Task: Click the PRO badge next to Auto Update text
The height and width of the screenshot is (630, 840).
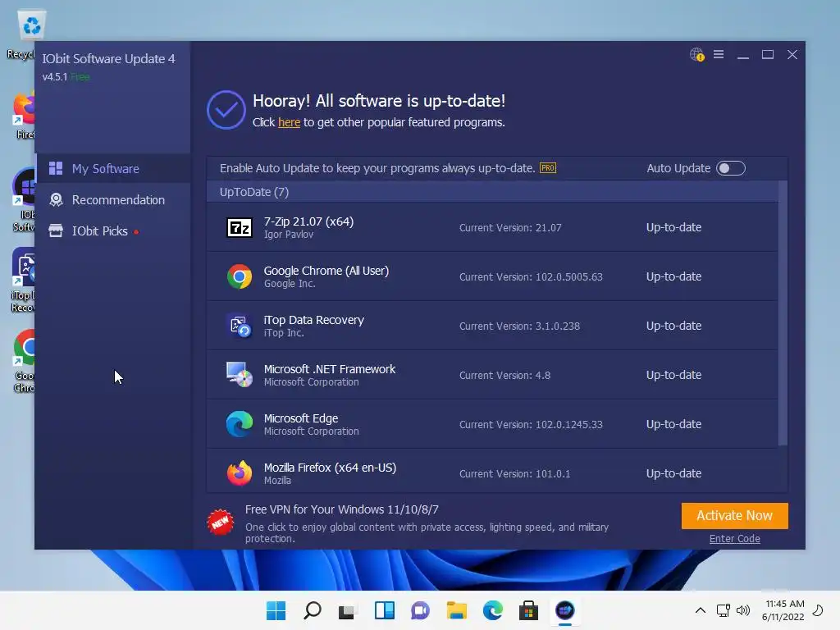Action: point(547,168)
